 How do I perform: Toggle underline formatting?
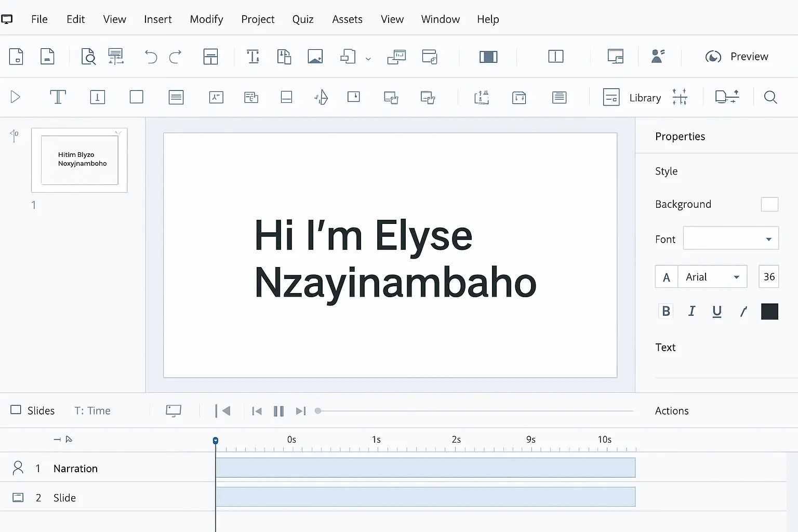point(717,311)
